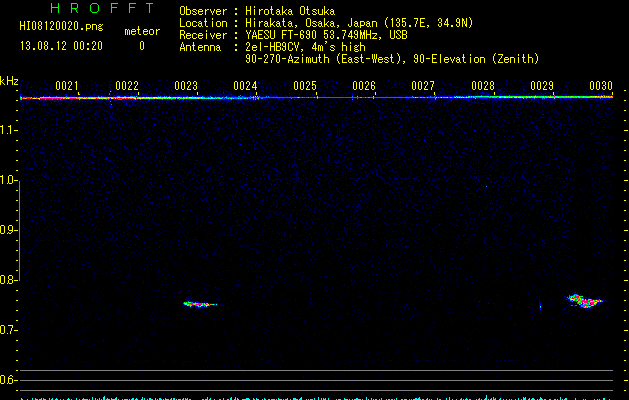The image size is (629, 400).
Task: Click the 1.1 frequency axis label
Action: click(7, 130)
